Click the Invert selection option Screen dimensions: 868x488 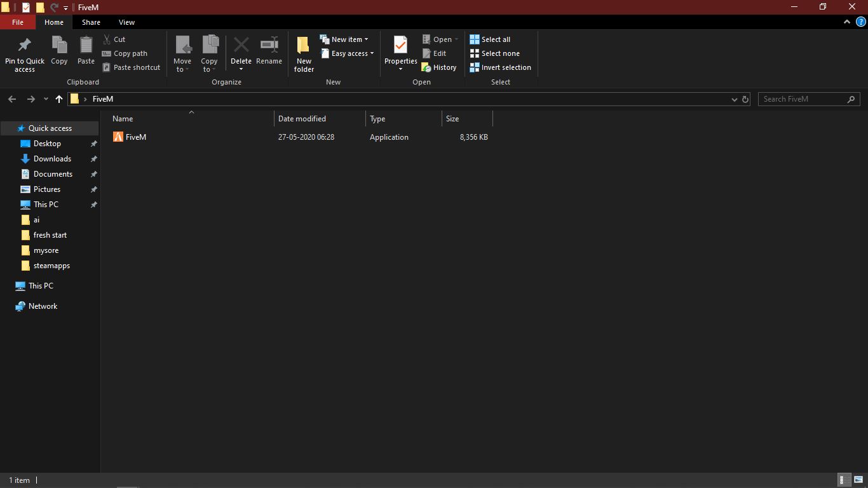(x=506, y=67)
